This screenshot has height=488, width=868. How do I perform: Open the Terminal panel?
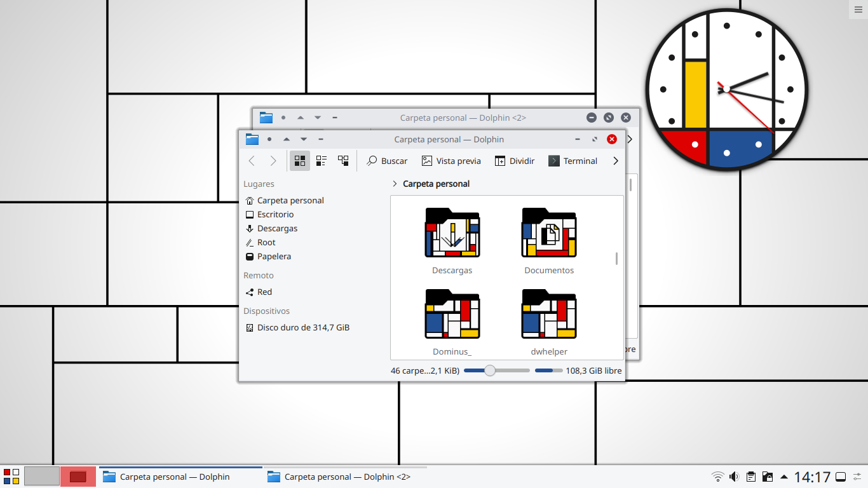click(x=573, y=161)
